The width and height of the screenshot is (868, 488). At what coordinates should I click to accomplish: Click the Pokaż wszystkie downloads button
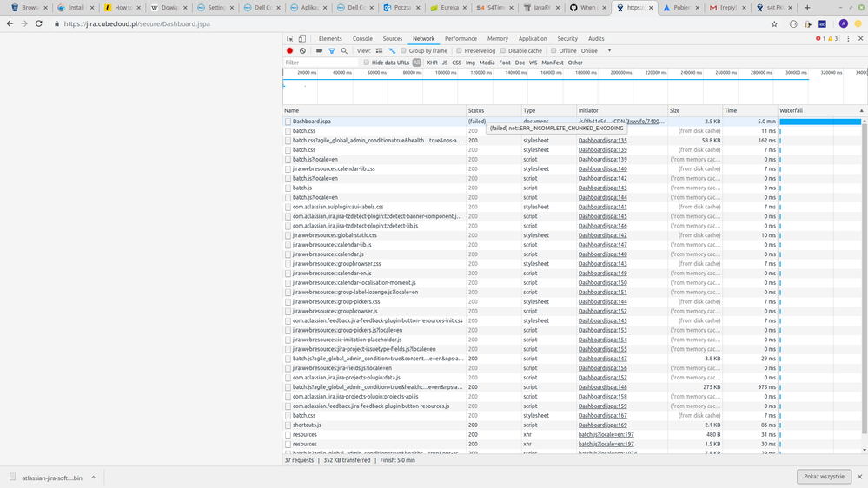[x=825, y=477]
